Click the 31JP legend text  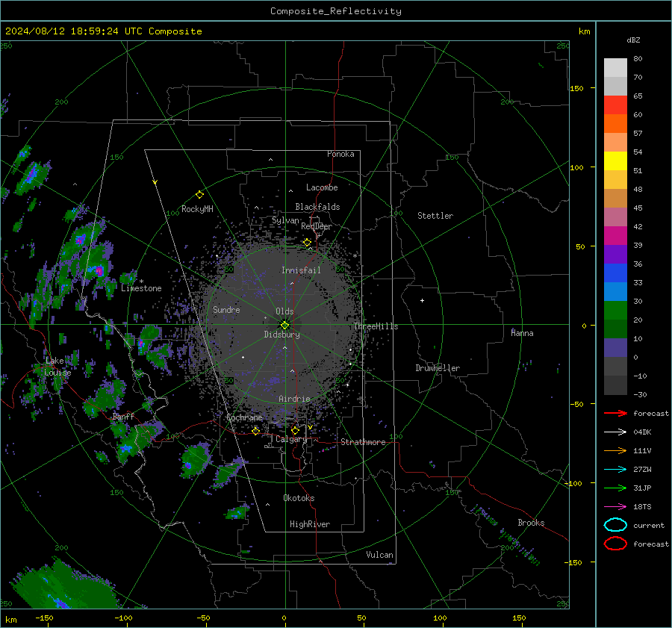642,488
